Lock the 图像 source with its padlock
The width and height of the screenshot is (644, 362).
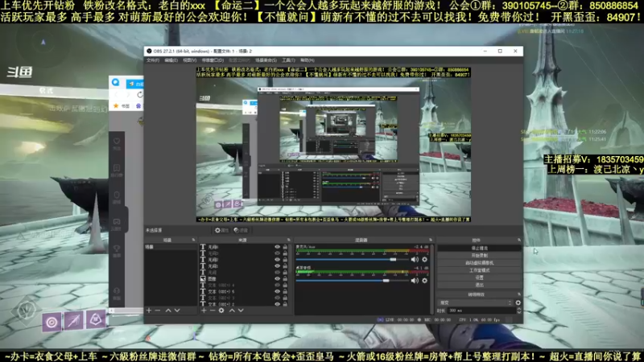(x=285, y=278)
